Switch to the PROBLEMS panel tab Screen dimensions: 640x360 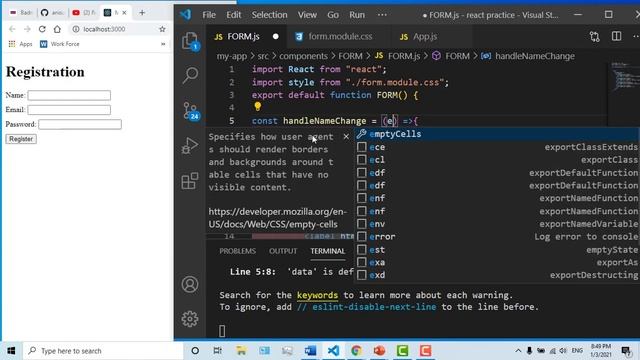(237, 251)
